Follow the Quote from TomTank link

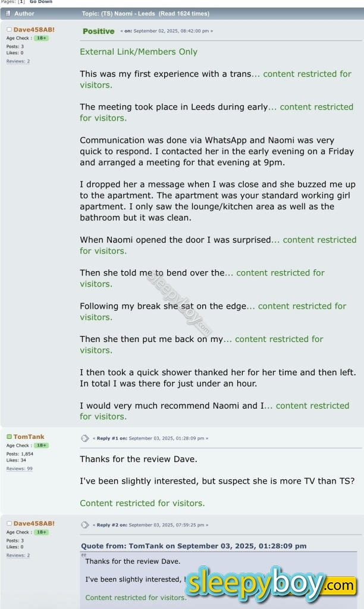(x=194, y=546)
